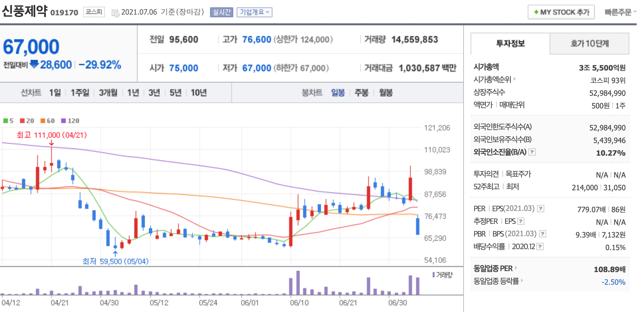
Task: Open the help icon beside 추정PER EPS
Action: tap(521, 221)
